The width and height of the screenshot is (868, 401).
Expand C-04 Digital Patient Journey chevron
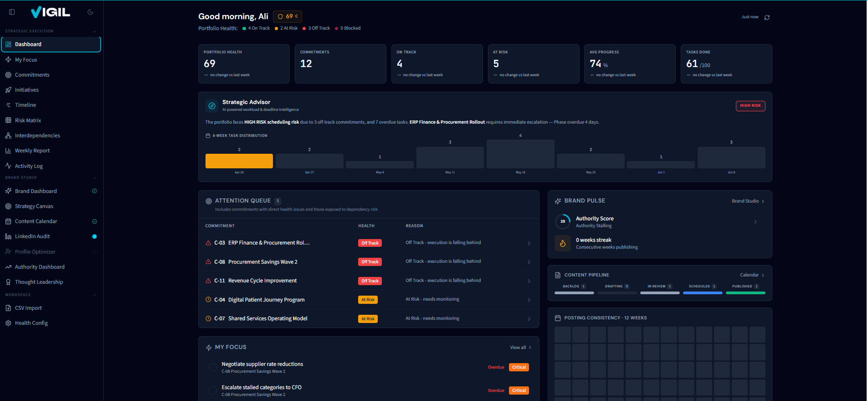click(529, 300)
